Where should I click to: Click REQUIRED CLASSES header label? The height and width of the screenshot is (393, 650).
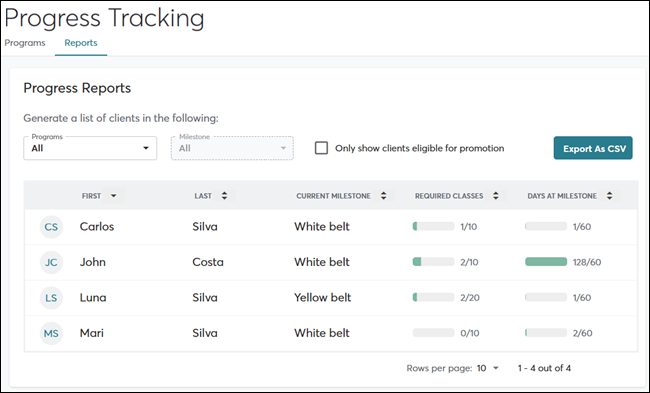449,196
